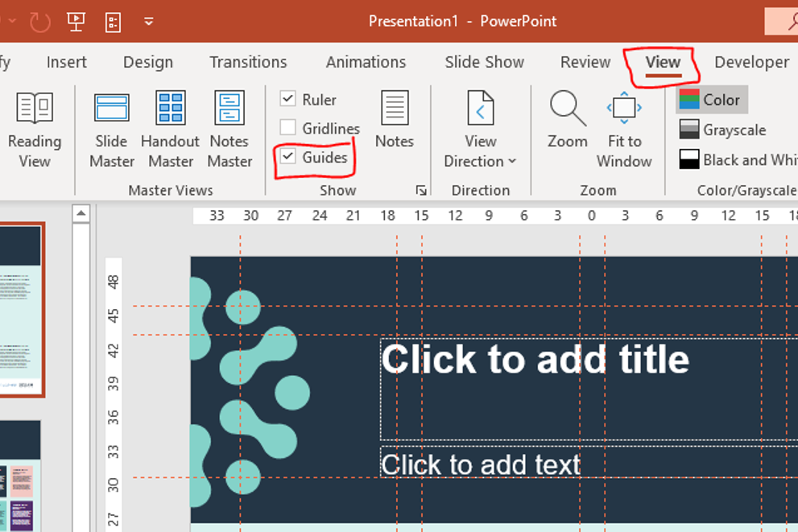Screen dimensions: 798x532
Task: Switch to the Slide Show tab
Action: [484, 62]
